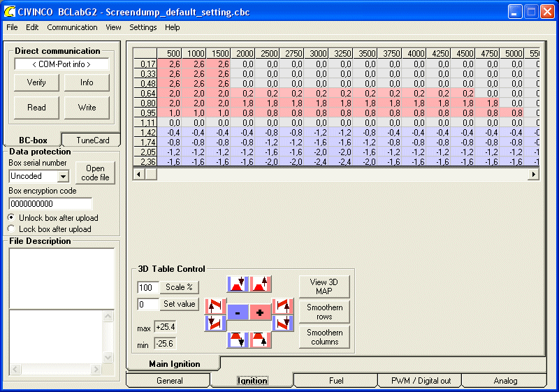
Task: Open the Settings menu
Action: pos(143,27)
